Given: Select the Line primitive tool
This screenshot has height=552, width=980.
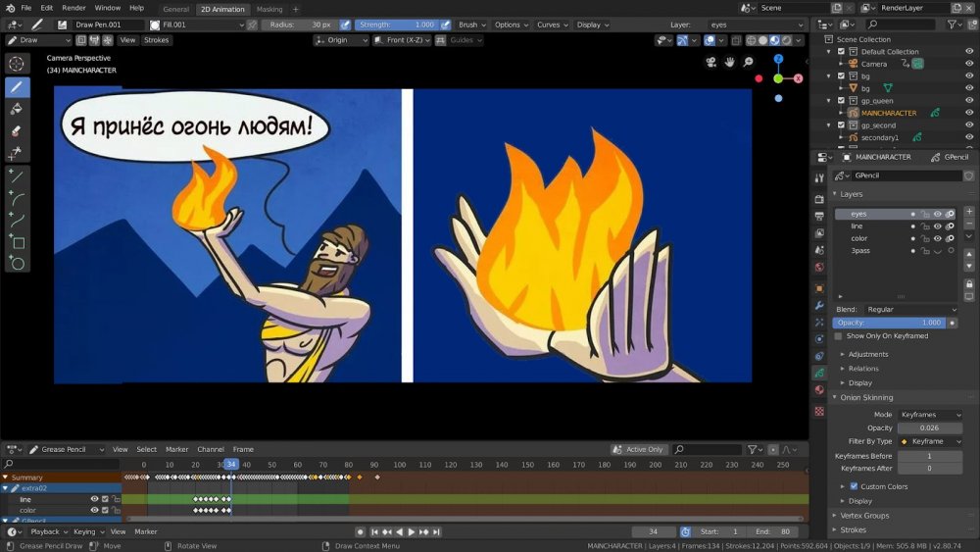Looking at the screenshot, I should coord(17,177).
